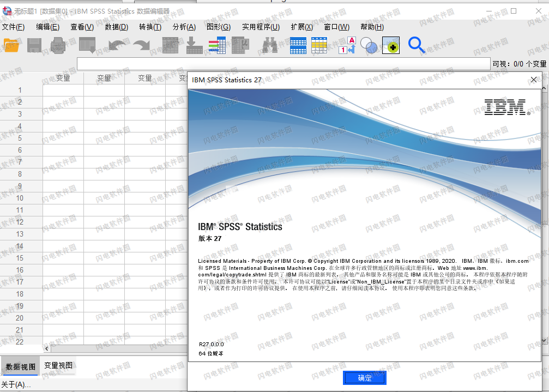
Task: Toggle the Value Labels icon
Action: (x=347, y=45)
